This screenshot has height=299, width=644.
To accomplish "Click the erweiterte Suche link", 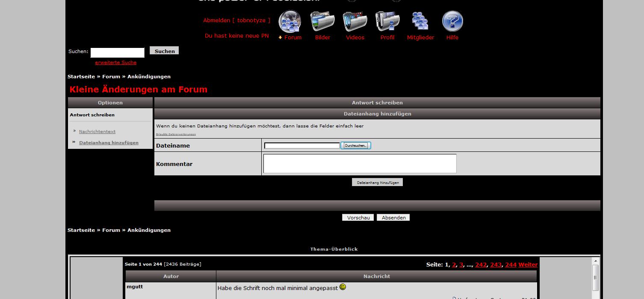I will pos(116,62).
